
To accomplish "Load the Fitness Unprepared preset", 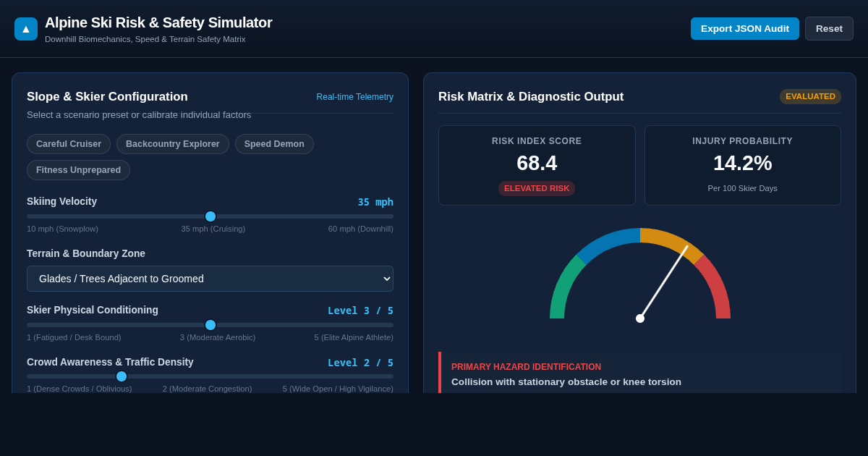I will pos(78,170).
